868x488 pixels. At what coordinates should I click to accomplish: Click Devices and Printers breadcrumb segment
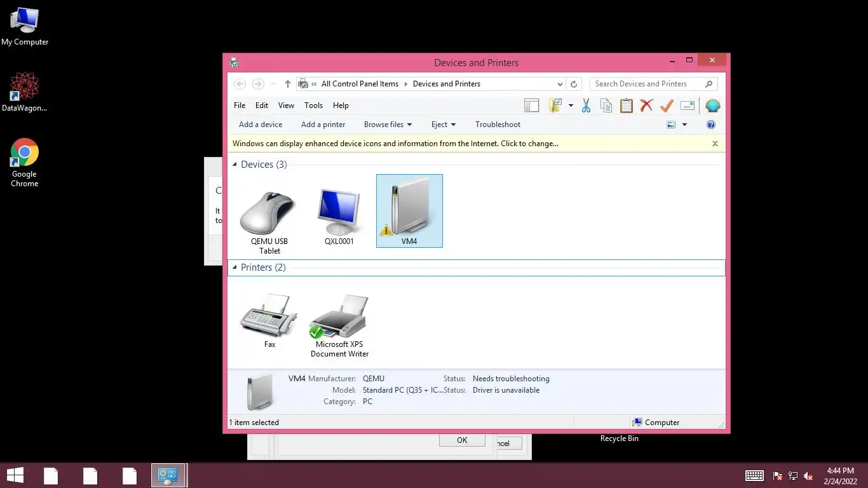447,84
